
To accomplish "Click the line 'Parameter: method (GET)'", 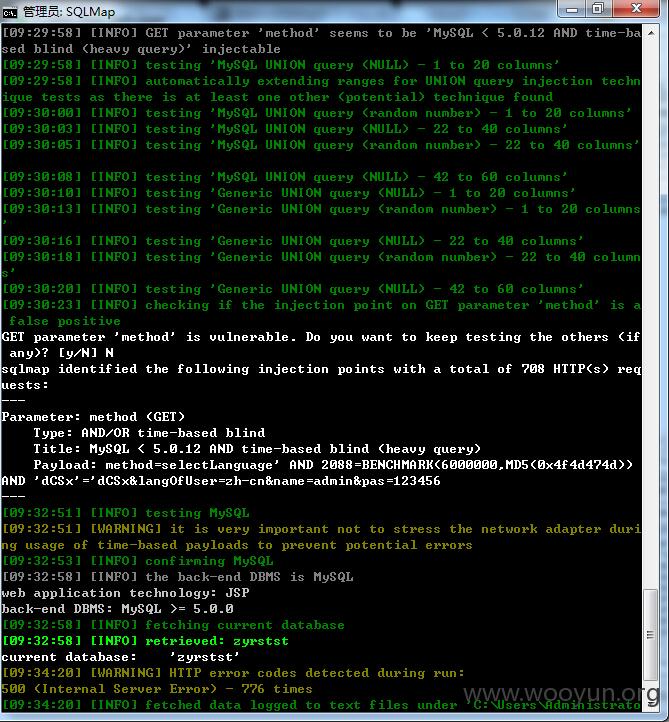I will pyautogui.click(x=93, y=417).
